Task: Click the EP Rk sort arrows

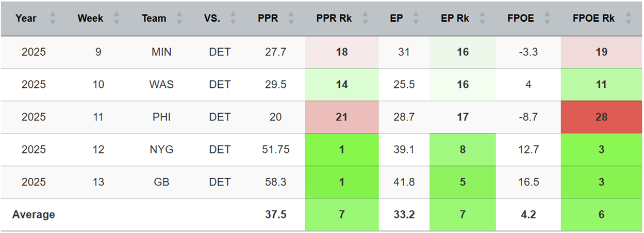Action: [x=482, y=19]
